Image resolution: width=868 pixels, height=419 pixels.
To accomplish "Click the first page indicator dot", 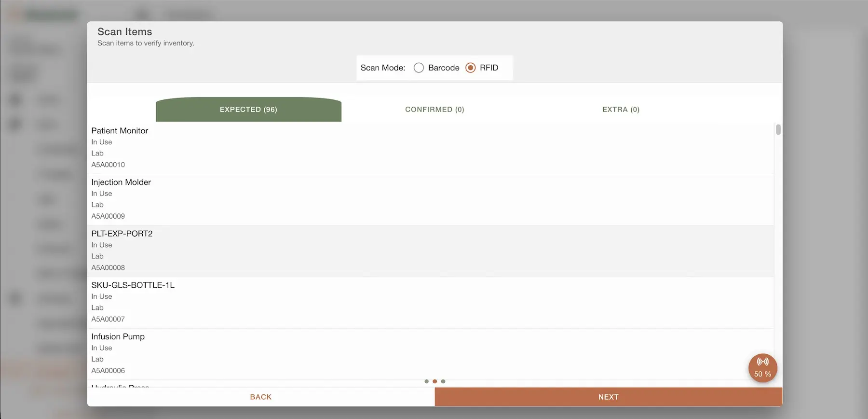I will [426, 381].
